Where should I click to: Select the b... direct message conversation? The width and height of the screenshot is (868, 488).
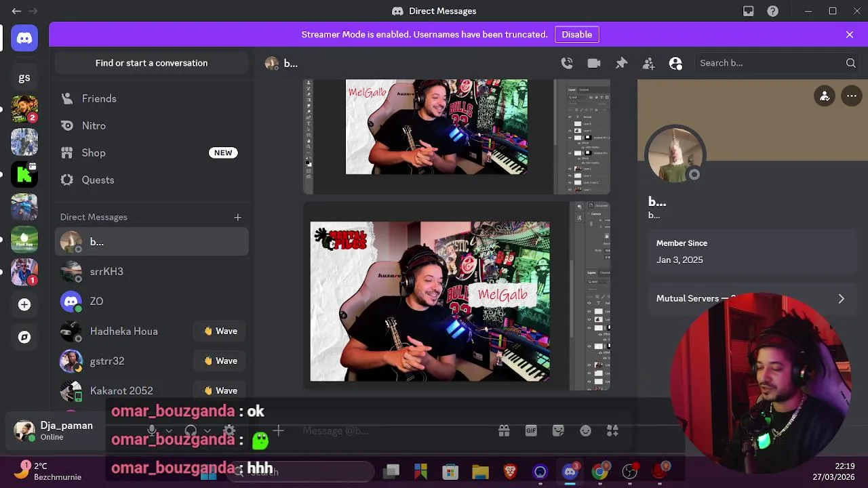pos(152,241)
